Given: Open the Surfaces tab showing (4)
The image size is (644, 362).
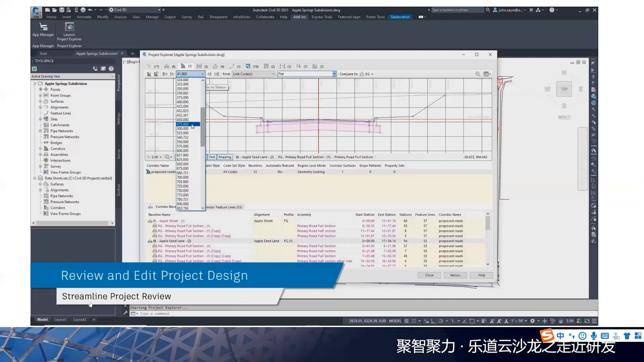Looking at the screenshot, I should (218, 66).
